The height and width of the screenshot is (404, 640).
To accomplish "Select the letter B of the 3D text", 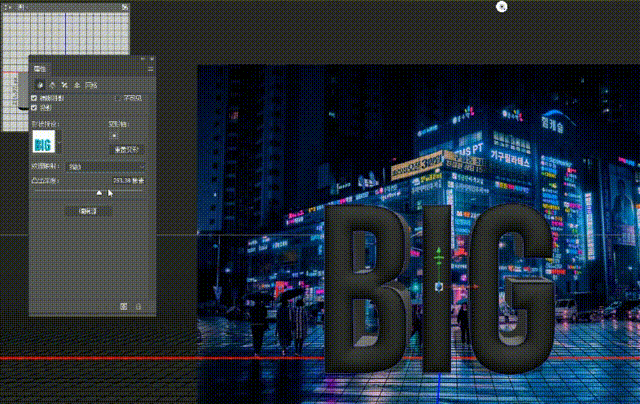I will [x=367, y=289].
